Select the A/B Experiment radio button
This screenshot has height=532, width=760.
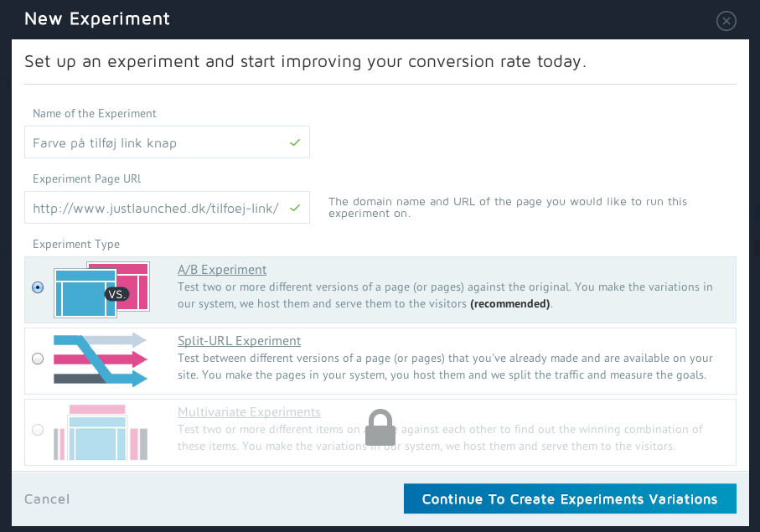pyautogui.click(x=38, y=287)
